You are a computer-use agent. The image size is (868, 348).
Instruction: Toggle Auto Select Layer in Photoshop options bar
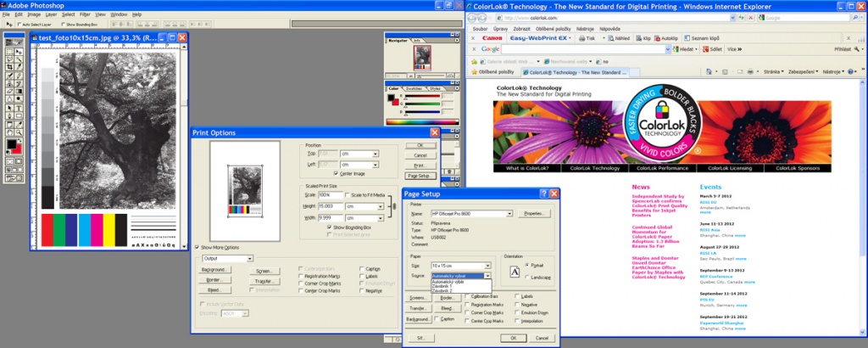coord(20,25)
